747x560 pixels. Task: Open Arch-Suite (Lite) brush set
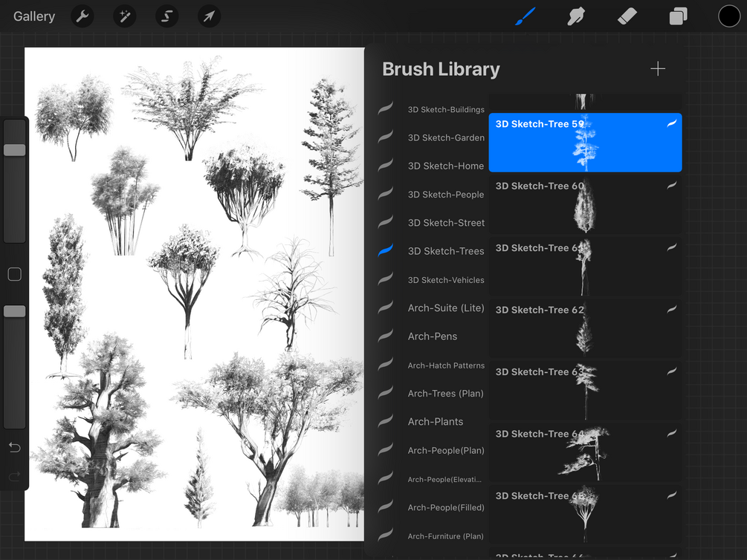tap(445, 307)
